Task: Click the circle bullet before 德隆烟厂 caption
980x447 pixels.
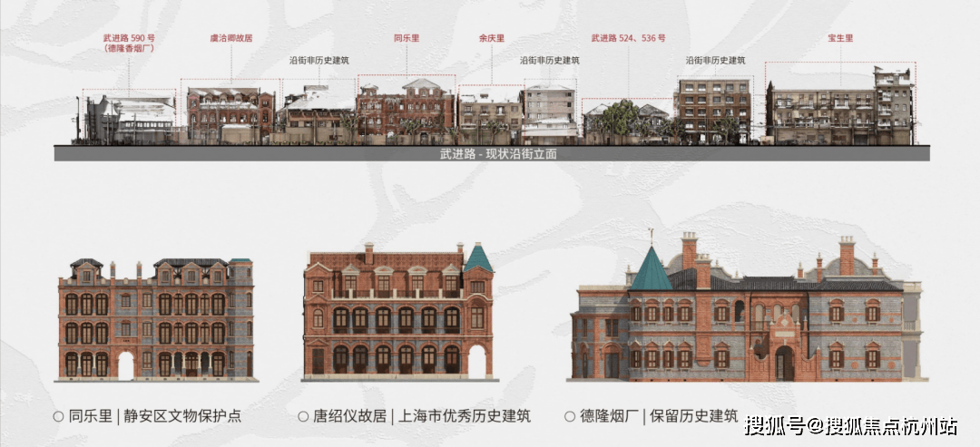Action: (570, 416)
